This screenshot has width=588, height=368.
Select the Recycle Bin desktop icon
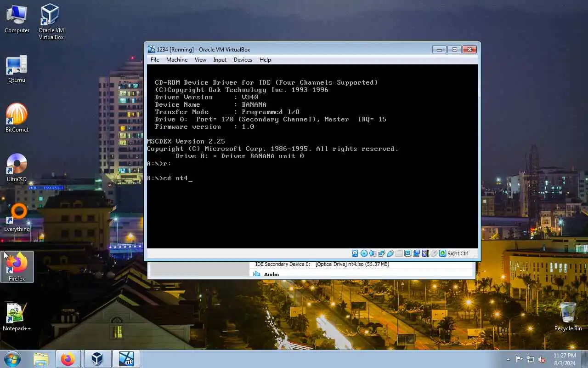(568, 316)
